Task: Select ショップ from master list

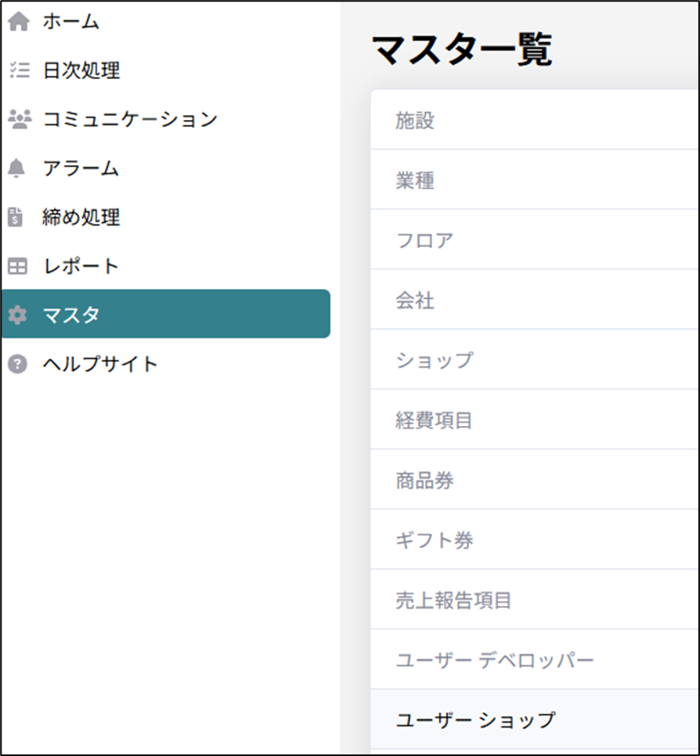Action: (435, 360)
